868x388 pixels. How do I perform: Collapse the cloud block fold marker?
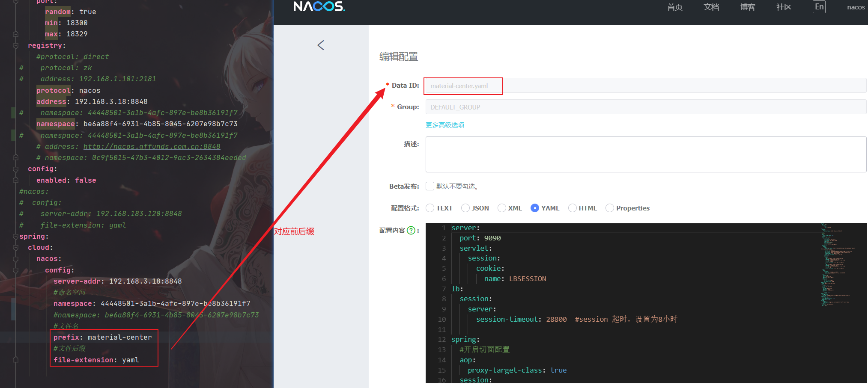point(16,248)
